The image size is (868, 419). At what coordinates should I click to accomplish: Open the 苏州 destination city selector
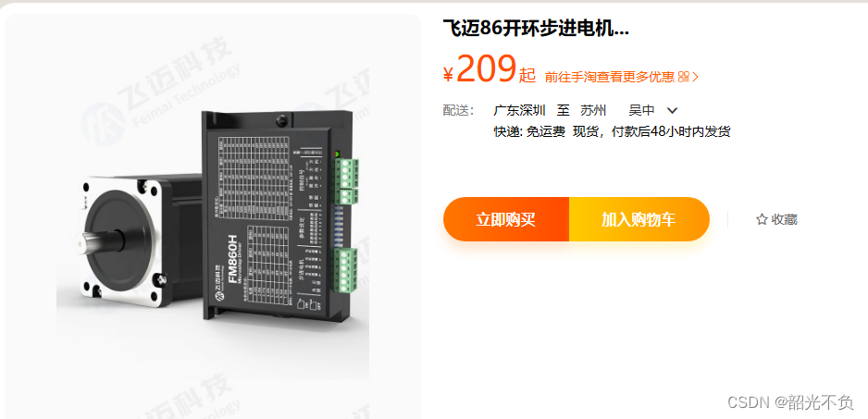(593, 110)
